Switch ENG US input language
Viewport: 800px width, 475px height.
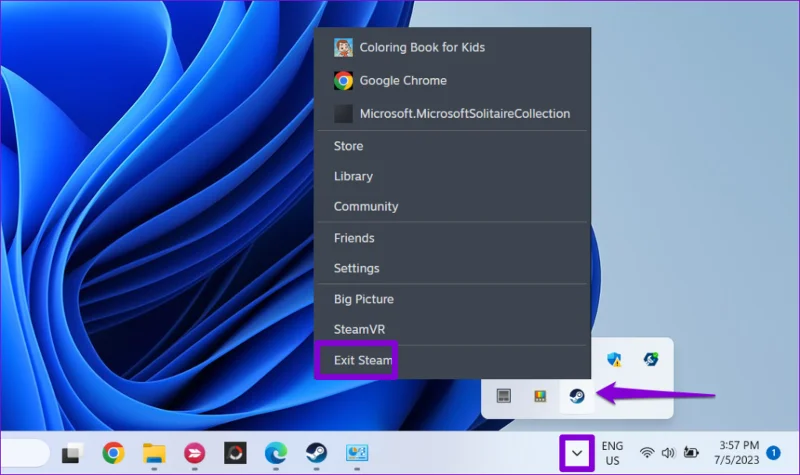(x=612, y=453)
